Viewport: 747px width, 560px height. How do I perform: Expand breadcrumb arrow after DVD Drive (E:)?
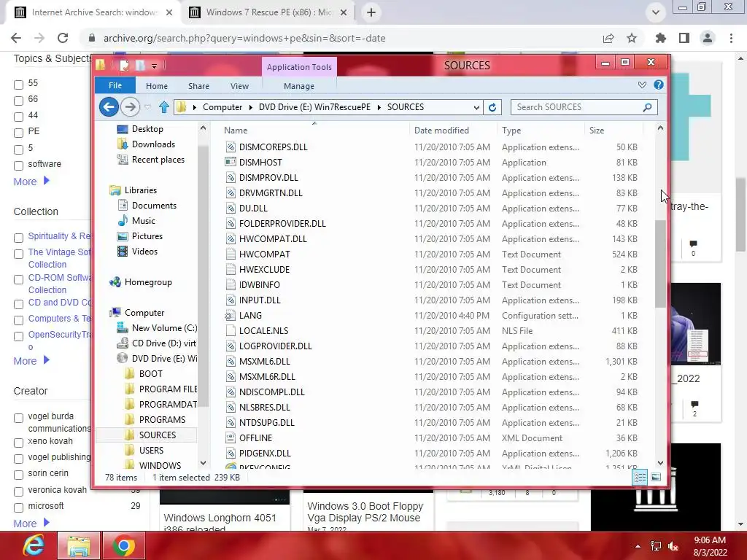379,107
